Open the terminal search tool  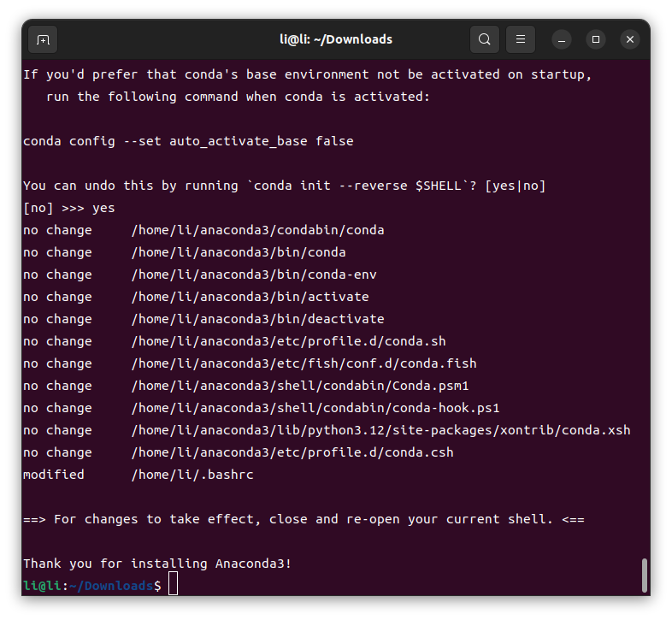(485, 39)
